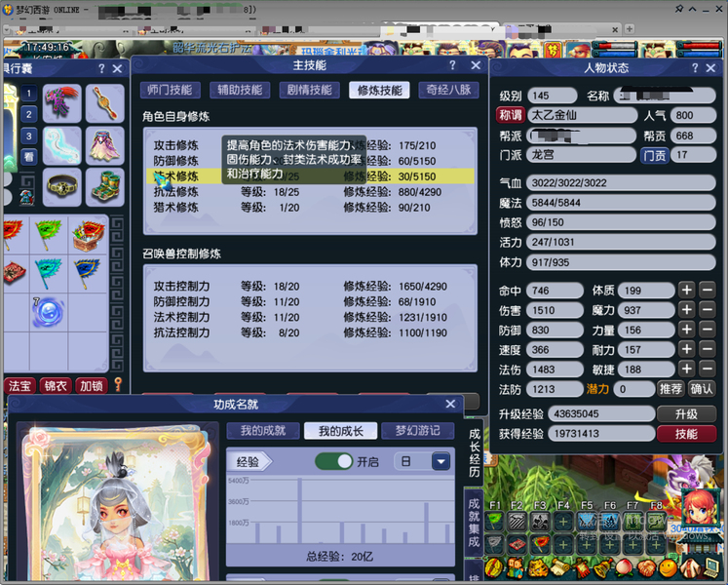The image size is (728, 585).
Task: Select the golden boots equipment icon
Action: point(104,186)
